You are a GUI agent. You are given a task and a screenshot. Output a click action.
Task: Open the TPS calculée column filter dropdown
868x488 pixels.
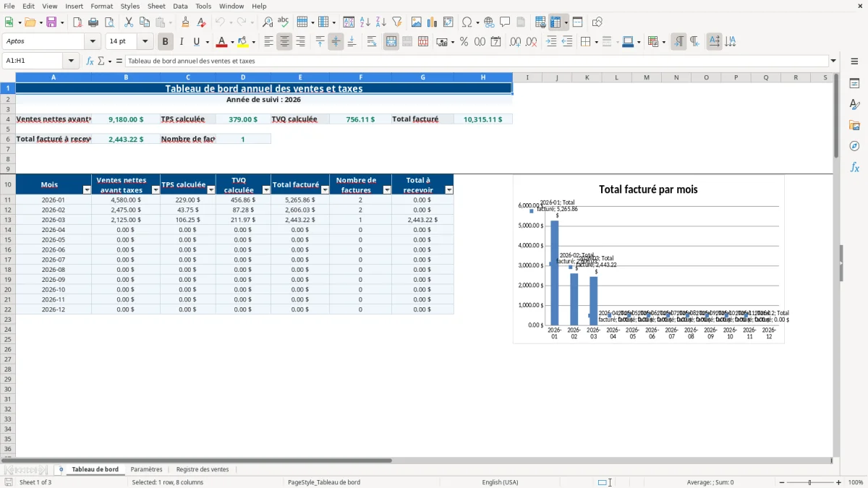coord(211,190)
